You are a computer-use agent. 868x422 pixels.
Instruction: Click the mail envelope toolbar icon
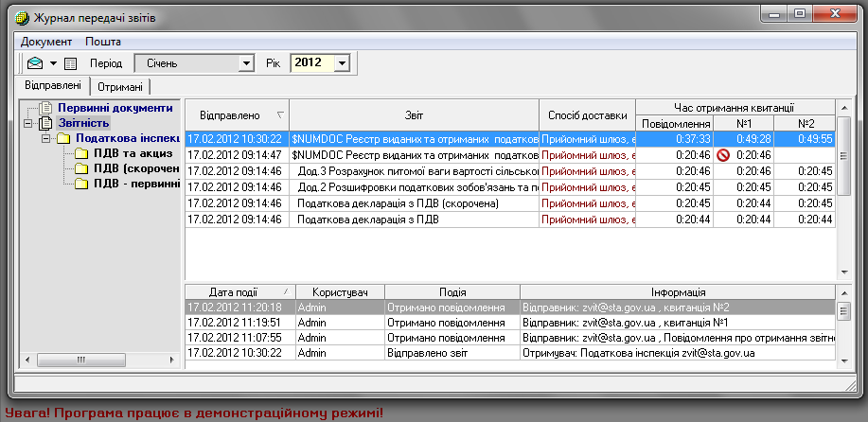(36, 63)
